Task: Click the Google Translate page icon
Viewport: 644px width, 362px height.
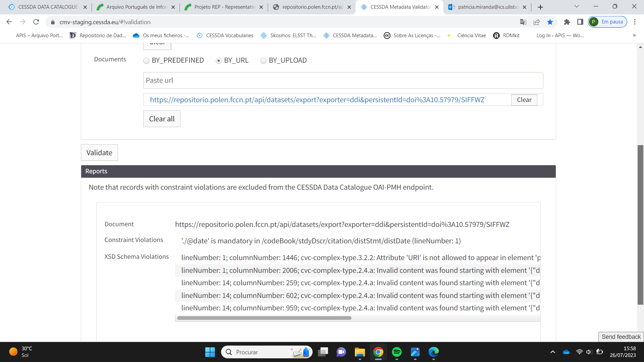Action: [523, 22]
